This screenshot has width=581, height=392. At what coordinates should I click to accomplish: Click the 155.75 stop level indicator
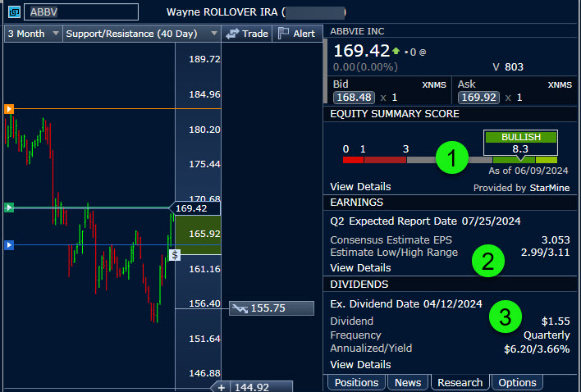coord(271,308)
